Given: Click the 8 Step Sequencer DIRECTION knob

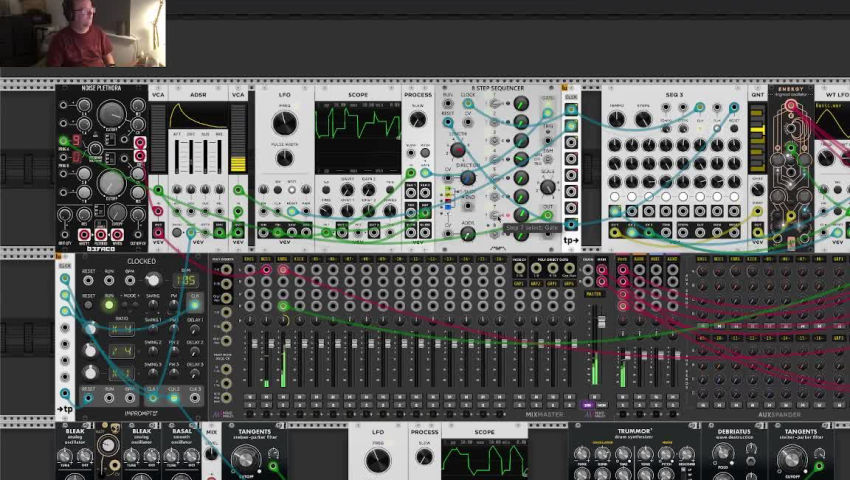Looking at the screenshot, I should pos(467,177).
